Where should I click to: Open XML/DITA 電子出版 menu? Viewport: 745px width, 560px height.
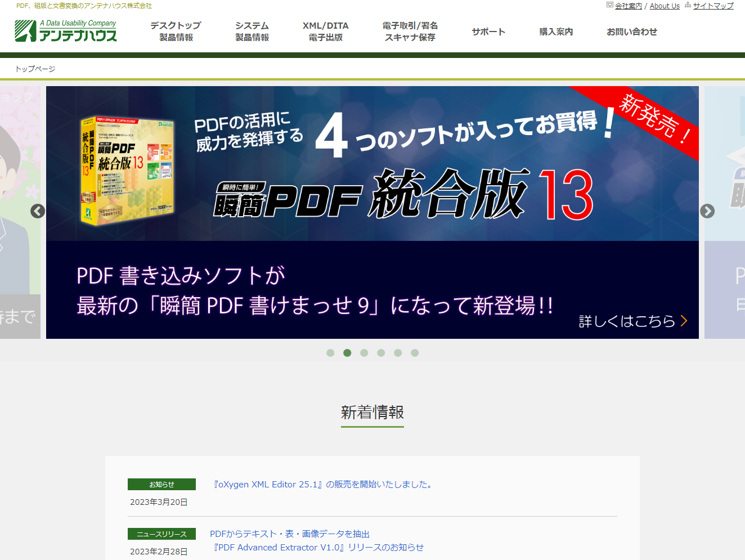(x=326, y=32)
